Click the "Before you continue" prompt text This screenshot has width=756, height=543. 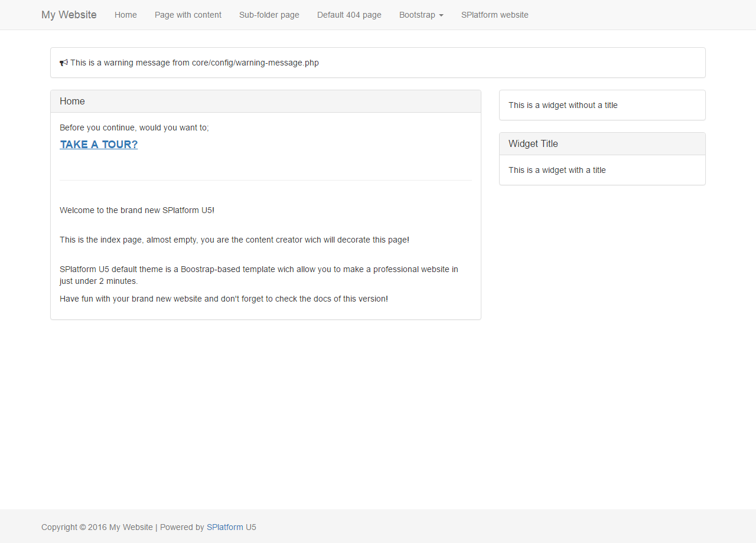pos(134,127)
